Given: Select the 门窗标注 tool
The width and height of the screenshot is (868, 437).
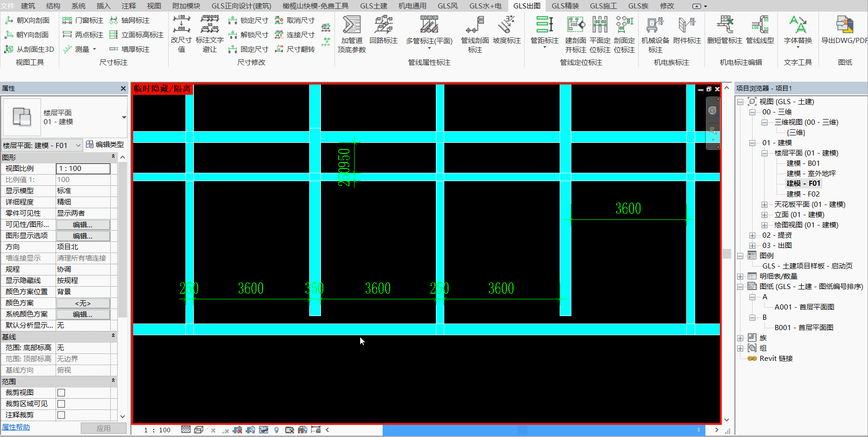Looking at the screenshot, I should pyautogui.click(x=83, y=21).
